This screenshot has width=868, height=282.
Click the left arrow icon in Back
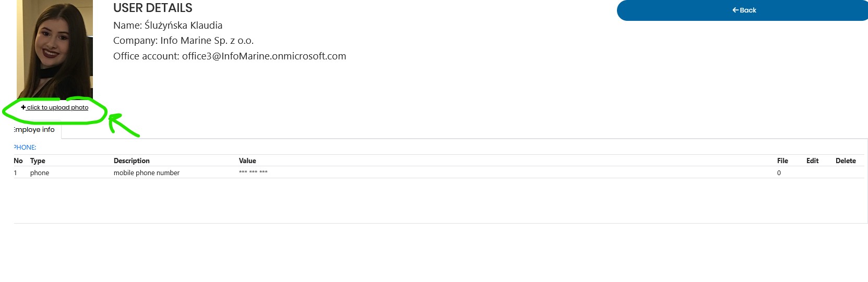click(x=735, y=10)
